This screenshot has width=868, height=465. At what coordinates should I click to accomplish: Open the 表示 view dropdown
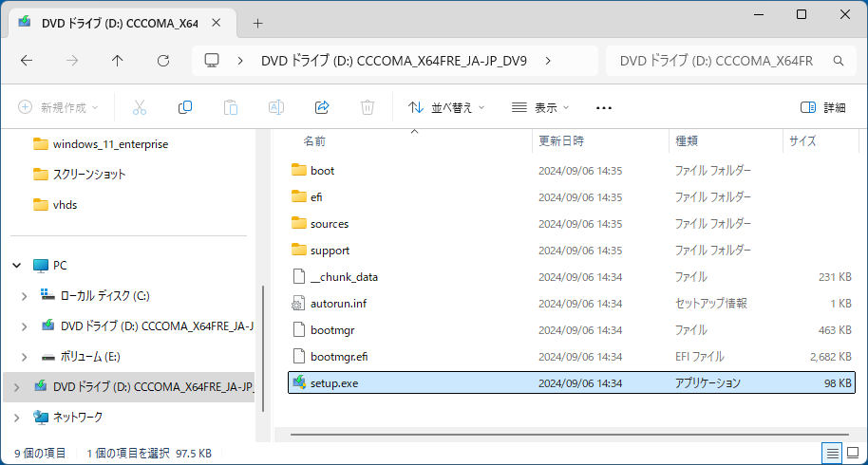coord(539,107)
